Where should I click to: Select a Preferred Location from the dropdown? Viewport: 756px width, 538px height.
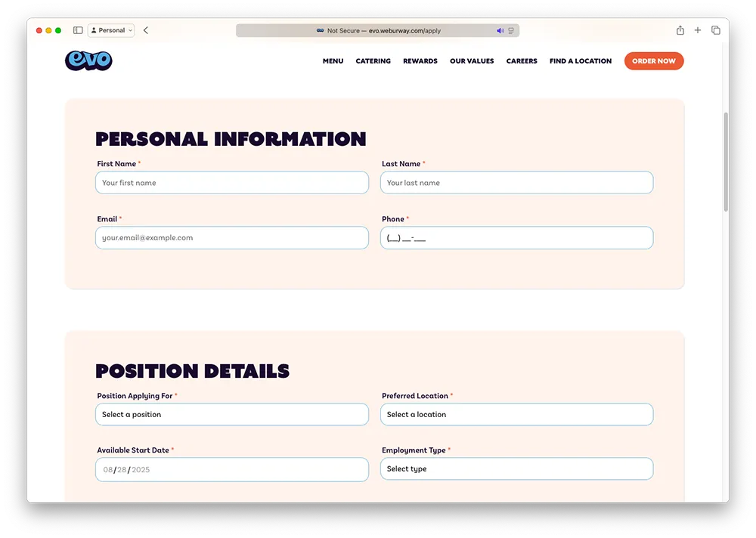(x=516, y=414)
